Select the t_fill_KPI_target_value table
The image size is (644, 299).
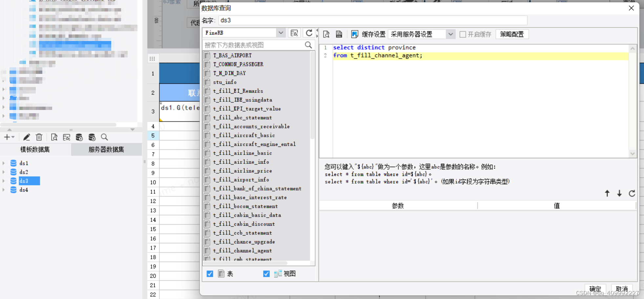247,109
